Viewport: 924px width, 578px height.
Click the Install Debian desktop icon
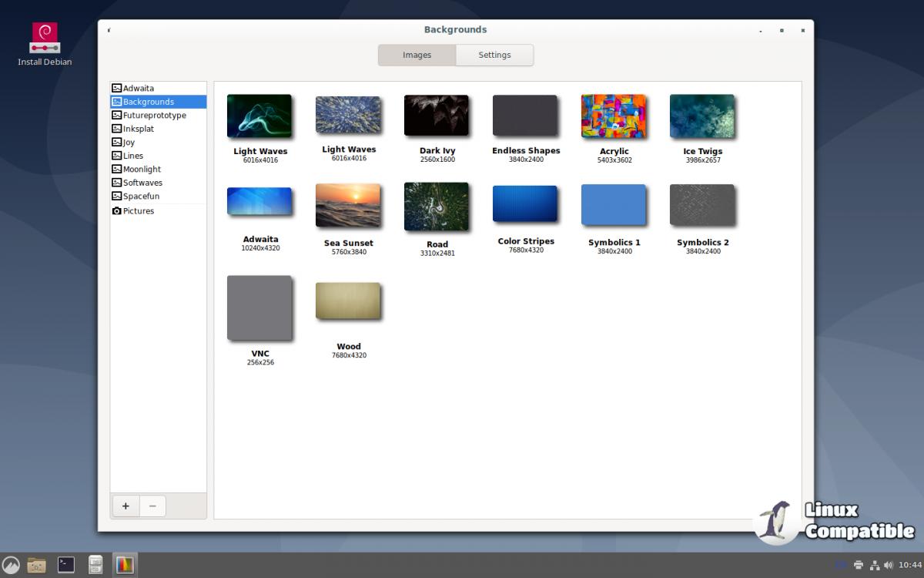(44, 38)
